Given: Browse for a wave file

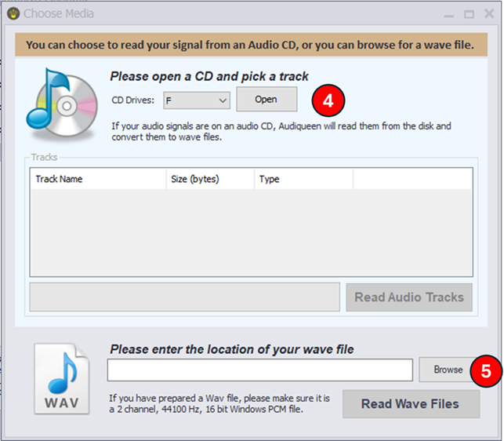Looking at the screenshot, I should point(448,370).
